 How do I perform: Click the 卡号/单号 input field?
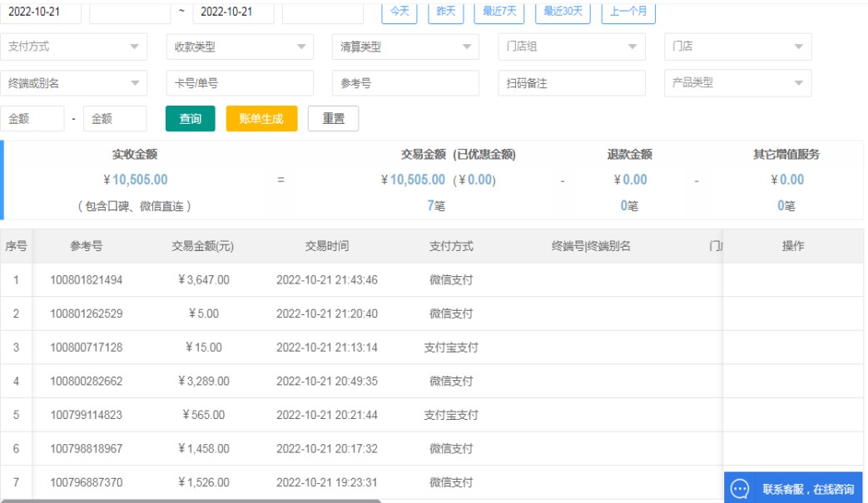point(240,83)
